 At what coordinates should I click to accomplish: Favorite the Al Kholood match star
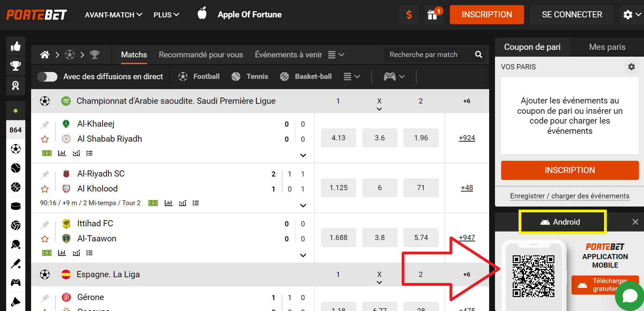click(45, 189)
